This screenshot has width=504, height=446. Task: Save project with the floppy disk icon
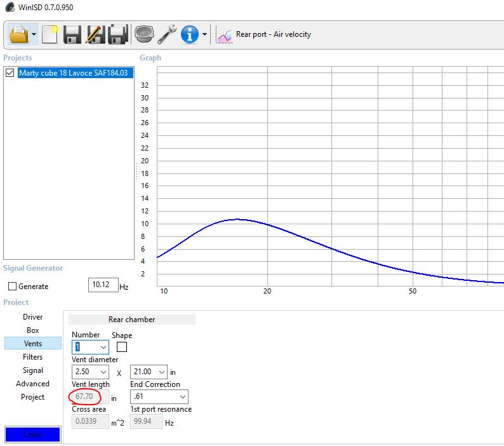click(72, 34)
